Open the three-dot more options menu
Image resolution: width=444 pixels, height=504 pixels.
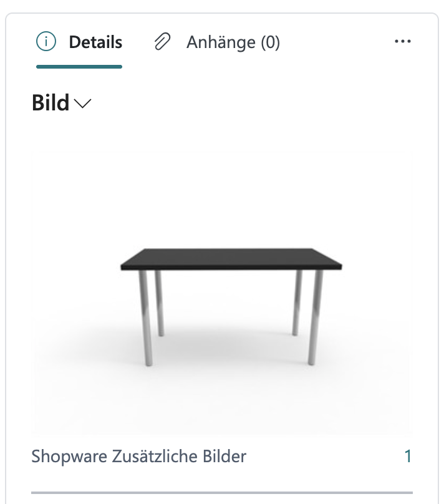tap(403, 42)
